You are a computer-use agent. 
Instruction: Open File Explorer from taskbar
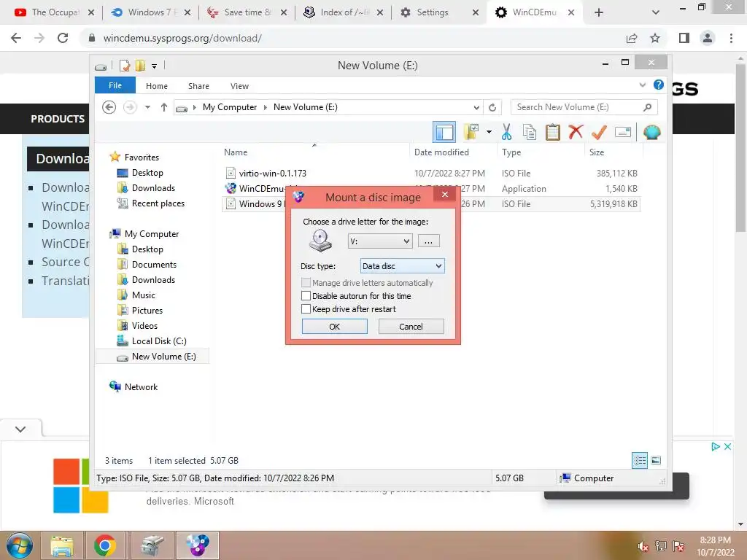point(62,545)
